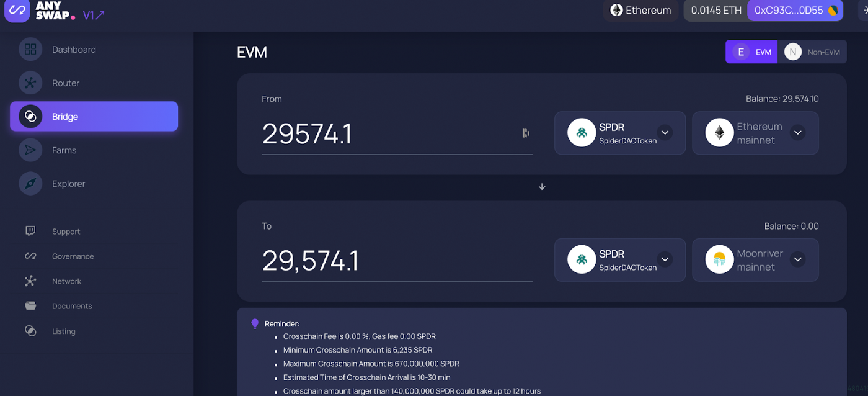Click the Router sidebar icon
The image size is (868, 396).
30,83
